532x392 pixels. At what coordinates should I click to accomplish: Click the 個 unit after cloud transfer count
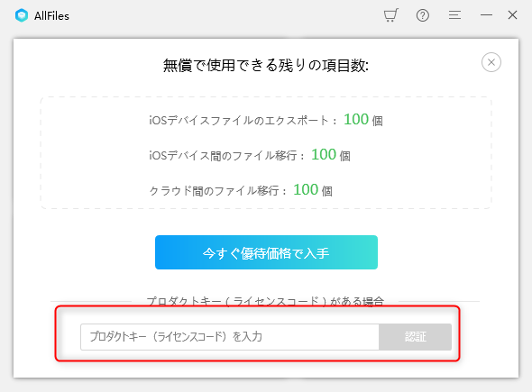326,191
